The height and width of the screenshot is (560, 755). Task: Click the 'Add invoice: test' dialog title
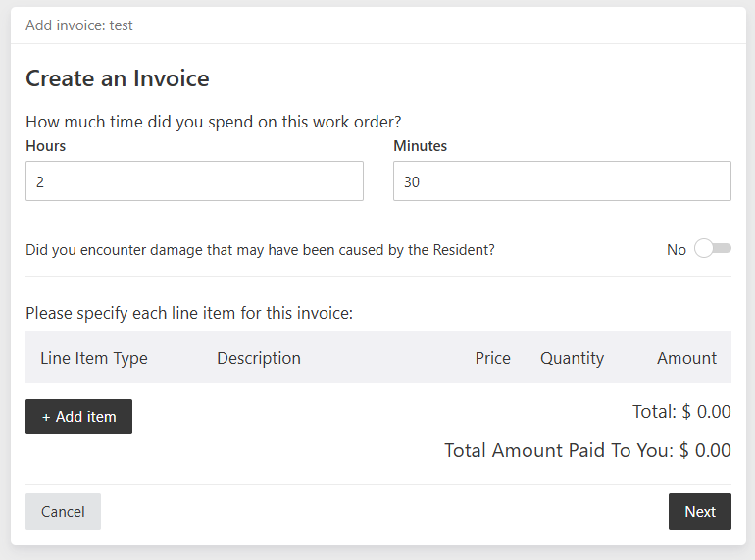coord(79,25)
